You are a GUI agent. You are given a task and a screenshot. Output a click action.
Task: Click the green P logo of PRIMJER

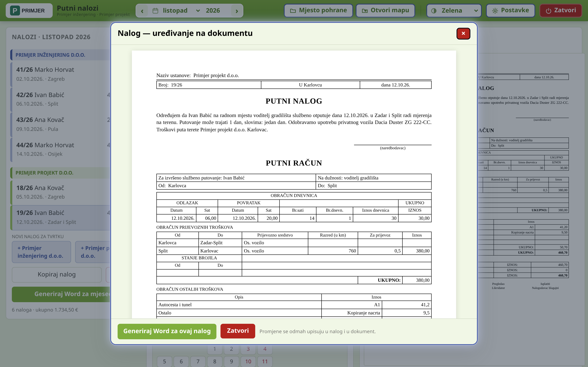pyautogui.click(x=15, y=11)
